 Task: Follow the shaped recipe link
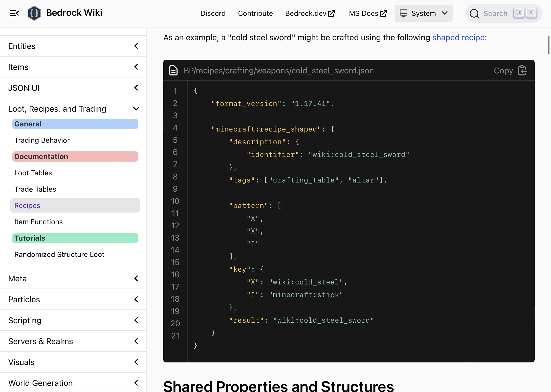pyautogui.click(x=458, y=37)
